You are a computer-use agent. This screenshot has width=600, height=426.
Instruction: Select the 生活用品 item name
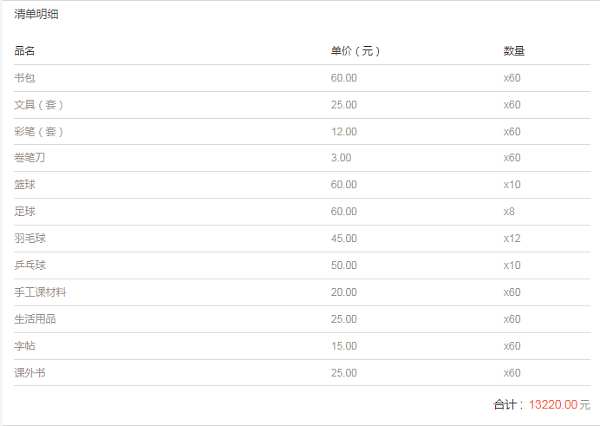35,319
